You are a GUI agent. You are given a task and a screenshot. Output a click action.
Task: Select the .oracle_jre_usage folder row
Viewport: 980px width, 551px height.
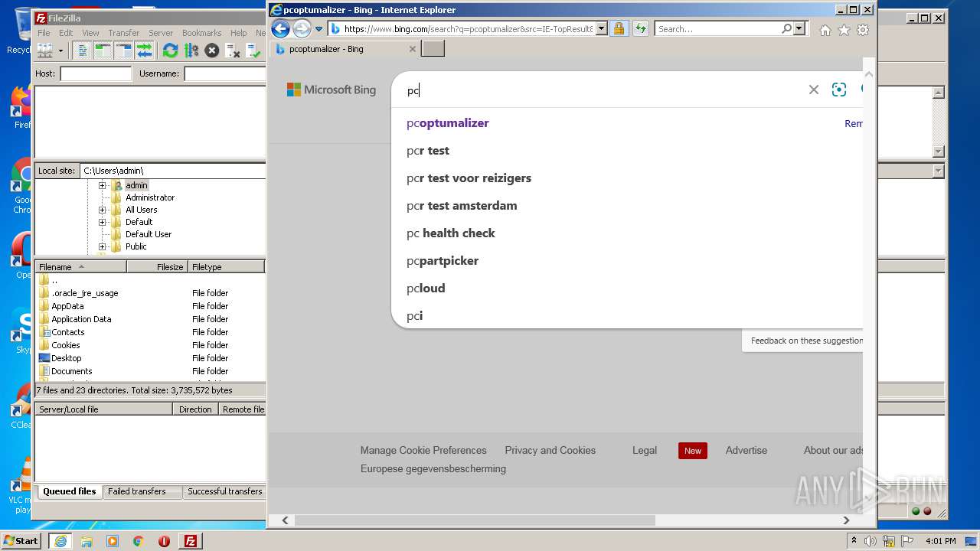(x=150, y=293)
